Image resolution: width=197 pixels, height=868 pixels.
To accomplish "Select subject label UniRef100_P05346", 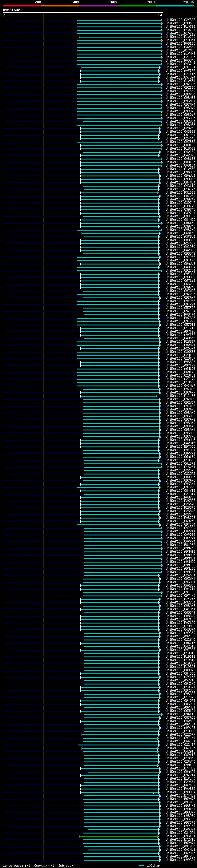I will (x=180, y=61).
